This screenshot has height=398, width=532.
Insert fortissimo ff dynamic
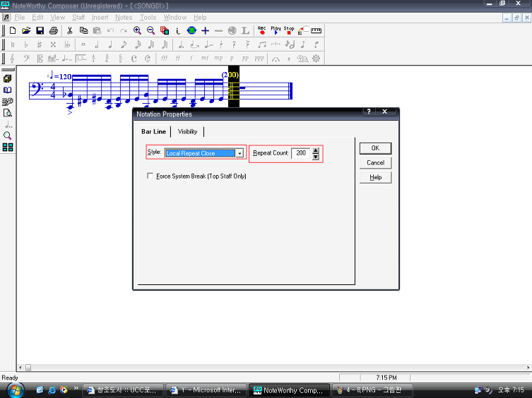(x=178, y=59)
